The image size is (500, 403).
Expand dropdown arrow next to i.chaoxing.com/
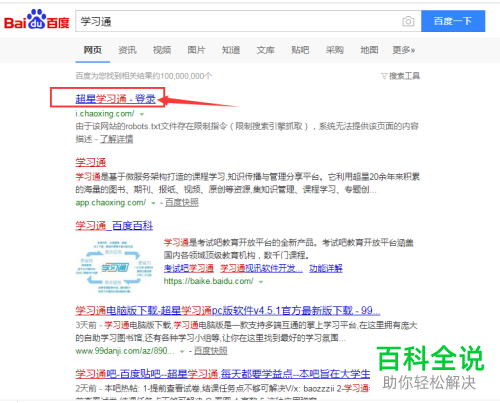[x=142, y=114]
